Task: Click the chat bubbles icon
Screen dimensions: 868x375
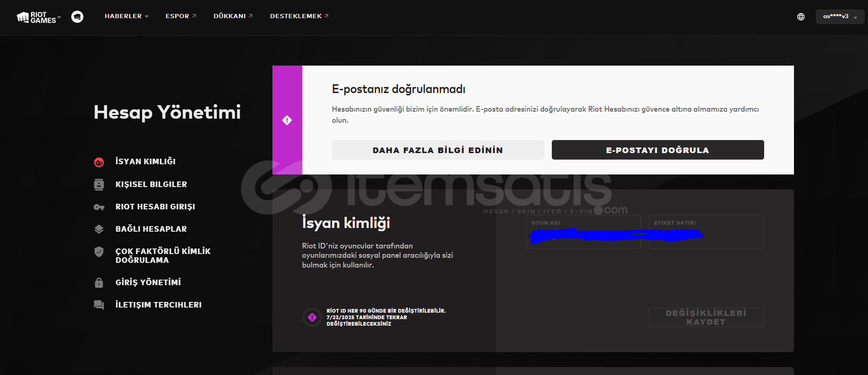Action: click(99, 305)
